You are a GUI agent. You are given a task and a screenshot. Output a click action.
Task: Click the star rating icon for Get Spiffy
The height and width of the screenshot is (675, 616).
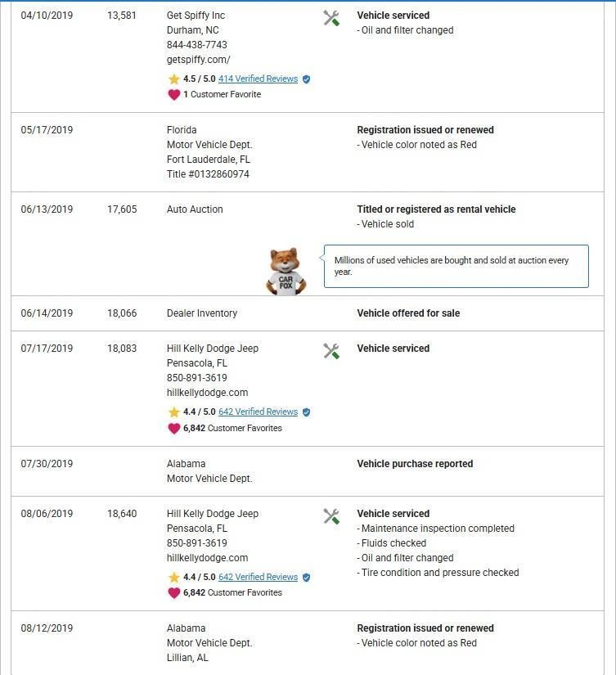tap(173, 79)
